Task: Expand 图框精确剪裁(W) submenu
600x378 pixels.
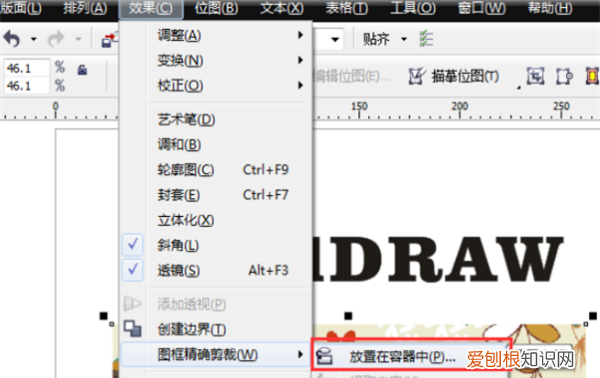Action: click(x=216, y=355)
